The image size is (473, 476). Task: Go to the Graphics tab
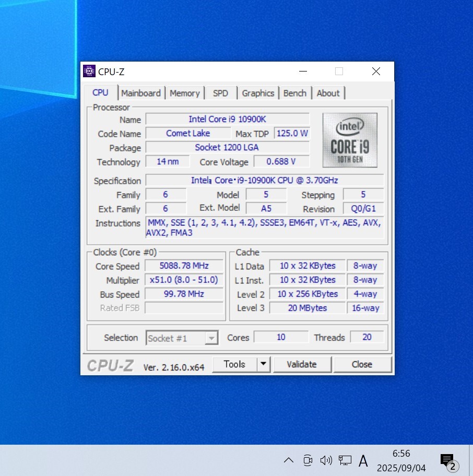(x=258, y=93)
